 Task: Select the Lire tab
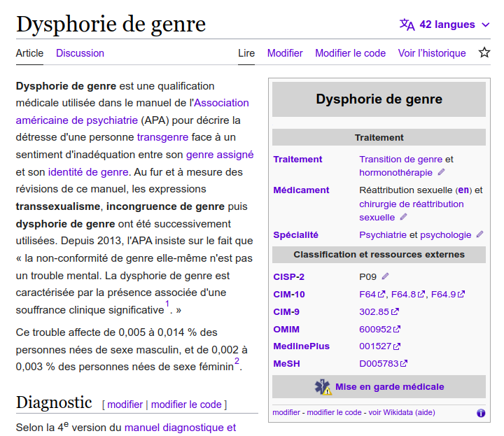(246, 53)
